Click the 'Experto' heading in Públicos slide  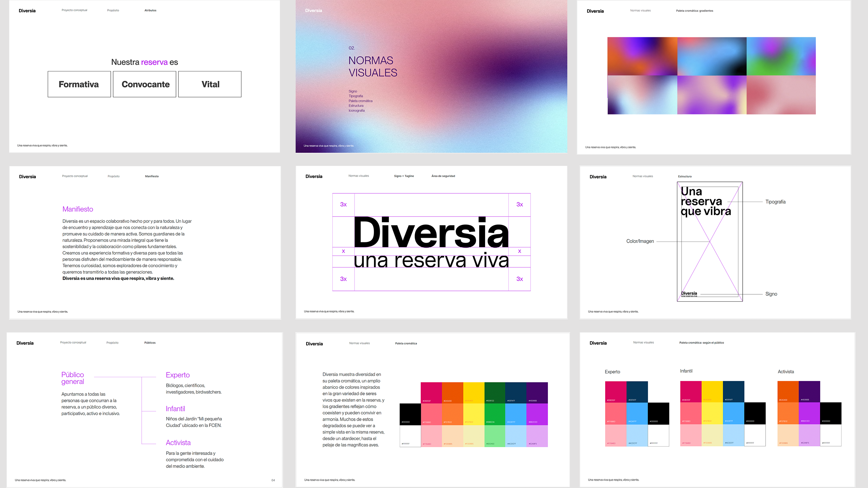178,375
